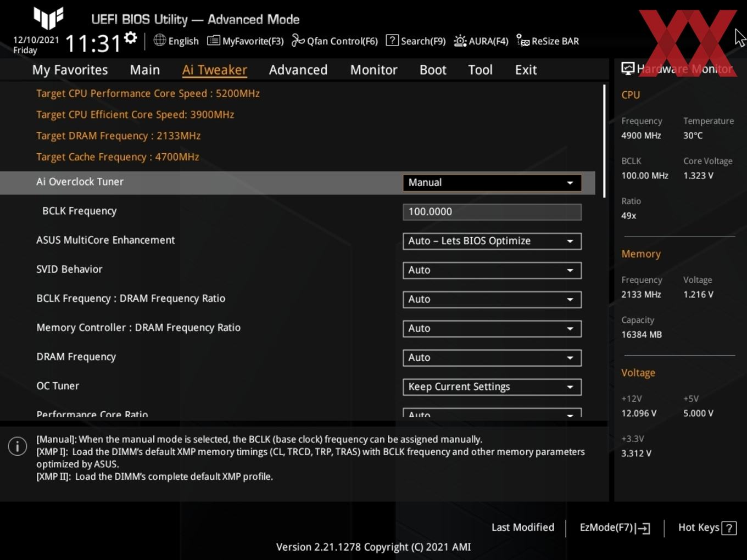Select the BCLK Frequency label

79,211
